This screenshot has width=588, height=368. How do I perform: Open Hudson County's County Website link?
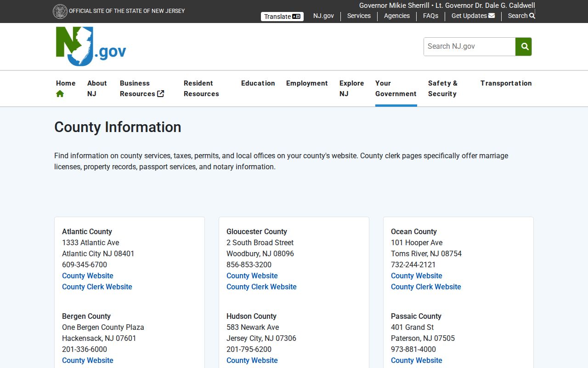tap(252, 360)
